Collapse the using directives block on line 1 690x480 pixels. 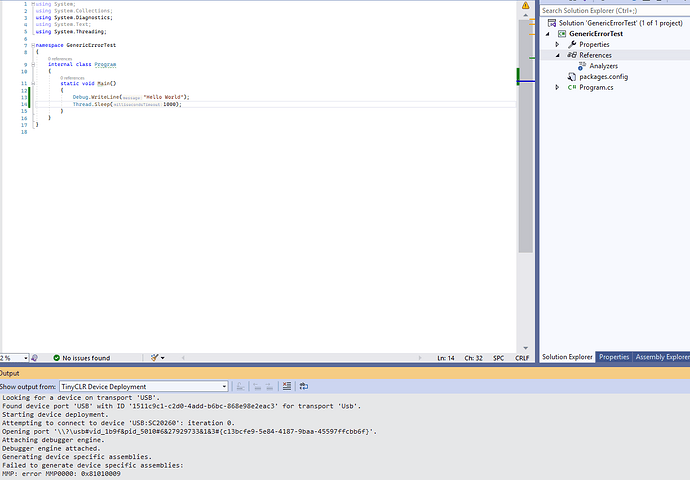33,4
